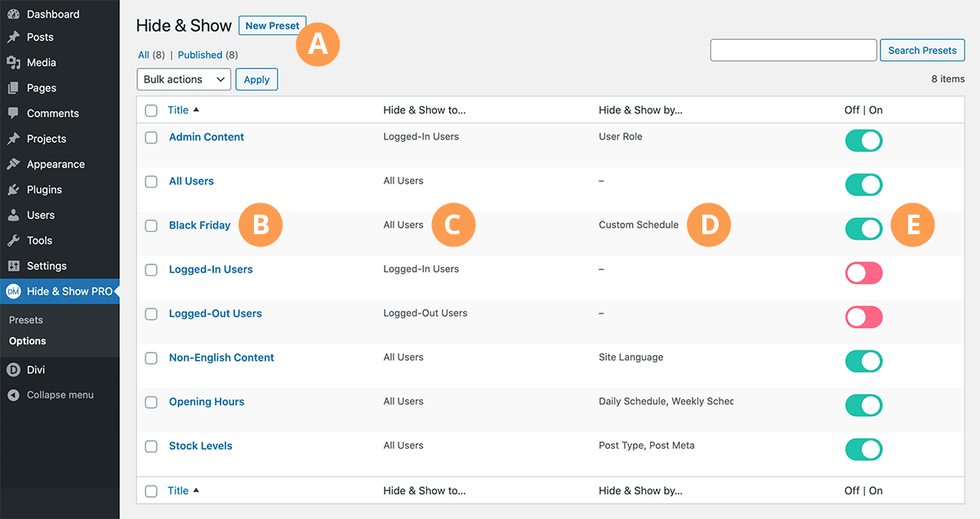
Task: Click the Divi logo icon
Action: (13, 370)
